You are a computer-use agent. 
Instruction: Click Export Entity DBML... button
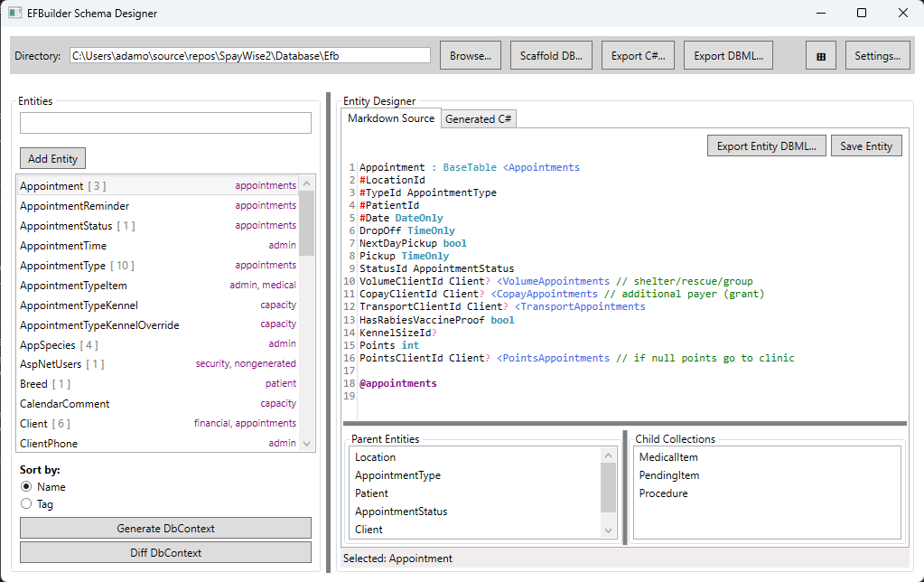pyautogui.click(x=766, y=146)
